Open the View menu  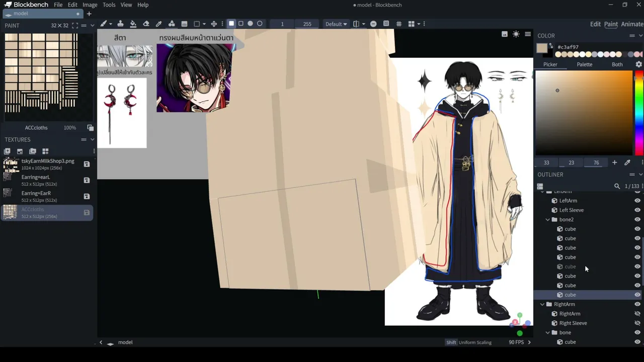(x=126, y=5)
